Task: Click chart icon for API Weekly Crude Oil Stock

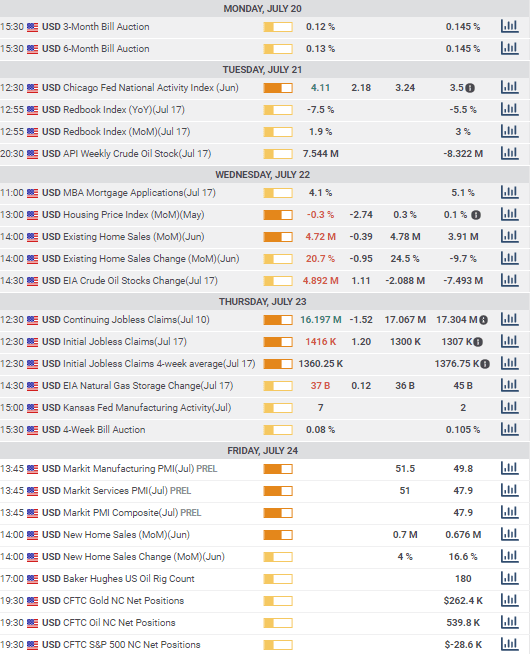Action: [509, 153]
